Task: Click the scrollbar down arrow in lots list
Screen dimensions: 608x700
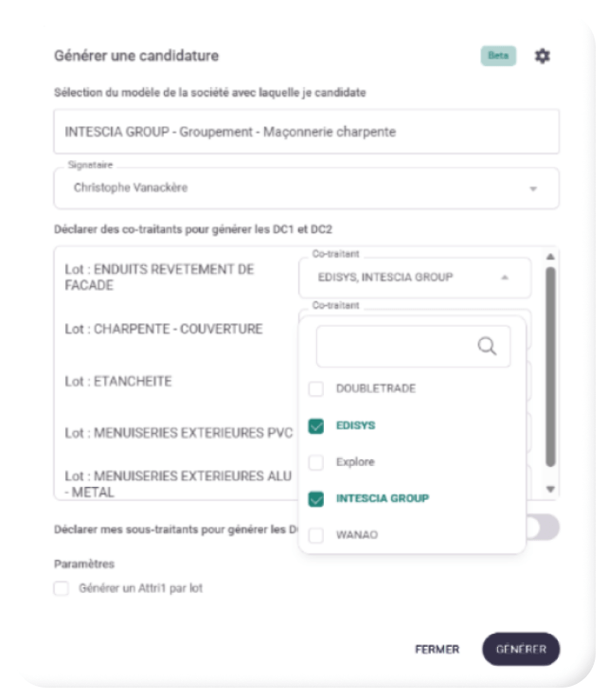Action: [x=550, y=490]
